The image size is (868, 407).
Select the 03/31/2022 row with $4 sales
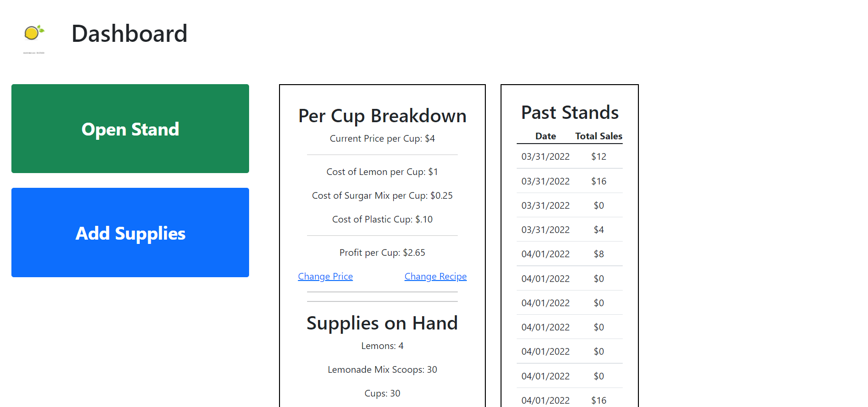tap(569, 230)
